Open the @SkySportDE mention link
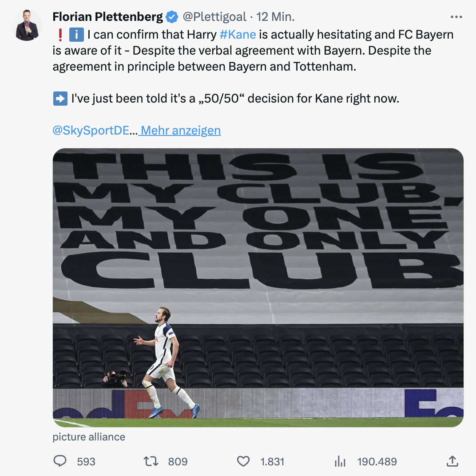This screenshot has width=476, height=476. coord(91,131)
